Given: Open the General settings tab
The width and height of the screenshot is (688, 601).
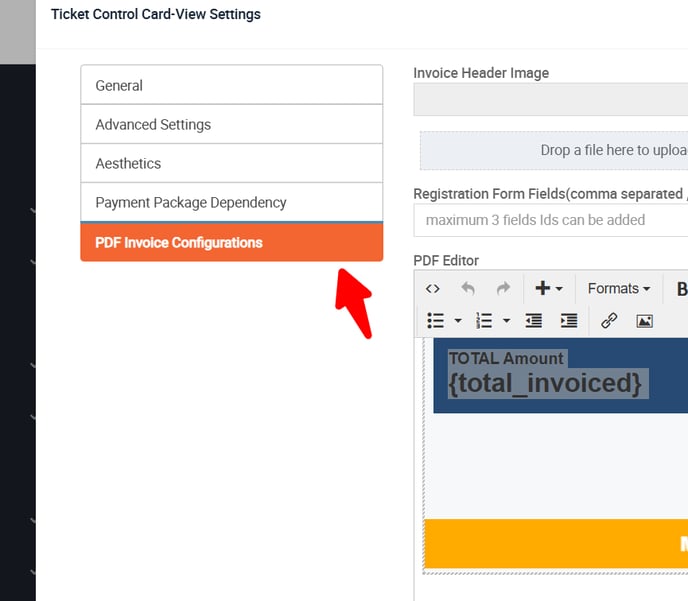Looking at the screenshot, I should coord(232,85).
